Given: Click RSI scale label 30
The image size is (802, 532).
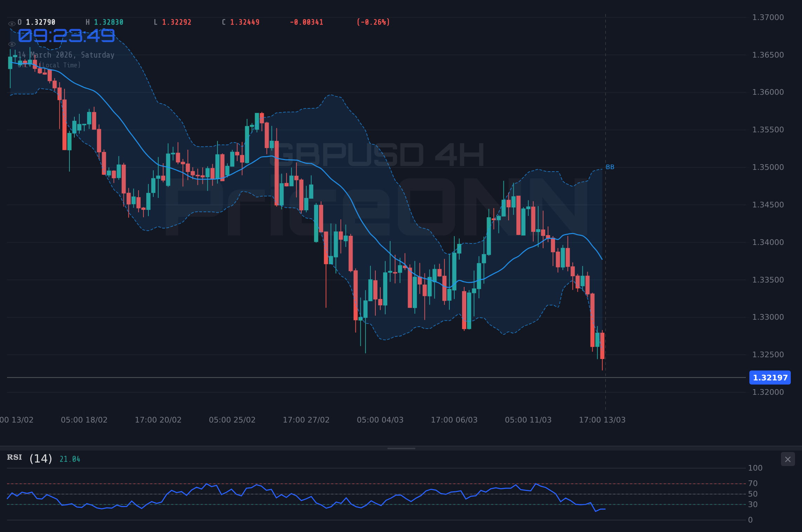Looking at the screenshot, I should pyautogui.click(x=753, y=505).
